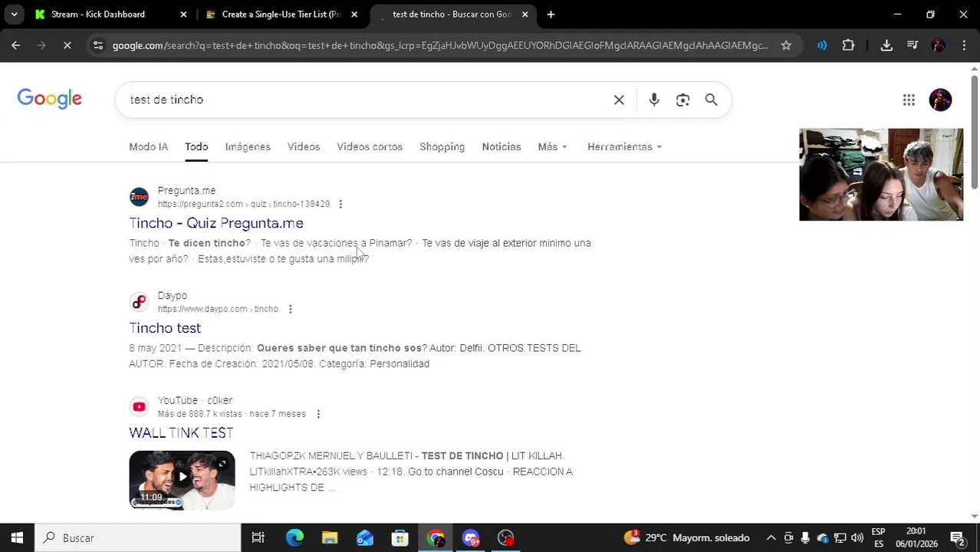Viewport: 980px width, 552px height.
Task: Switch the ESP ES input language
Action: tap(878, 537)
